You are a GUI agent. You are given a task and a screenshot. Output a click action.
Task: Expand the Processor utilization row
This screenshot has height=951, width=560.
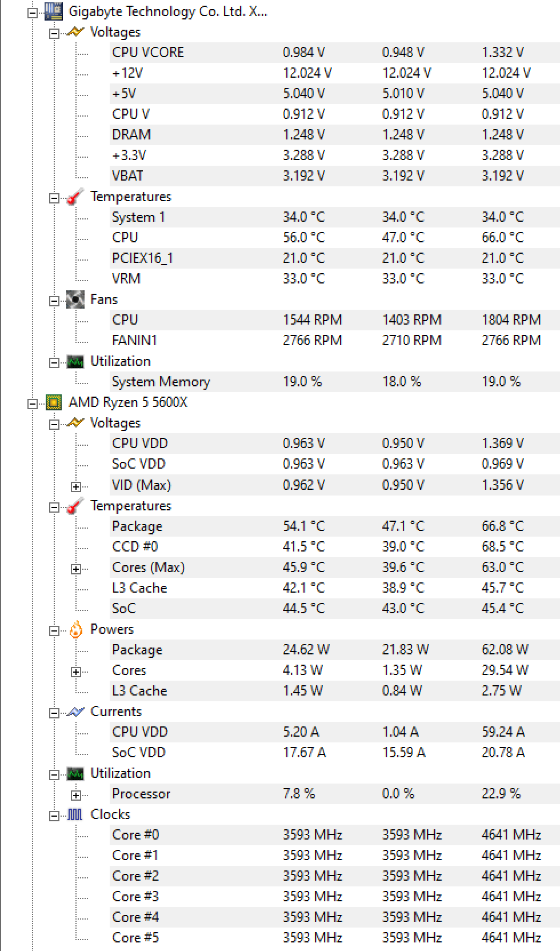(76, 796)
